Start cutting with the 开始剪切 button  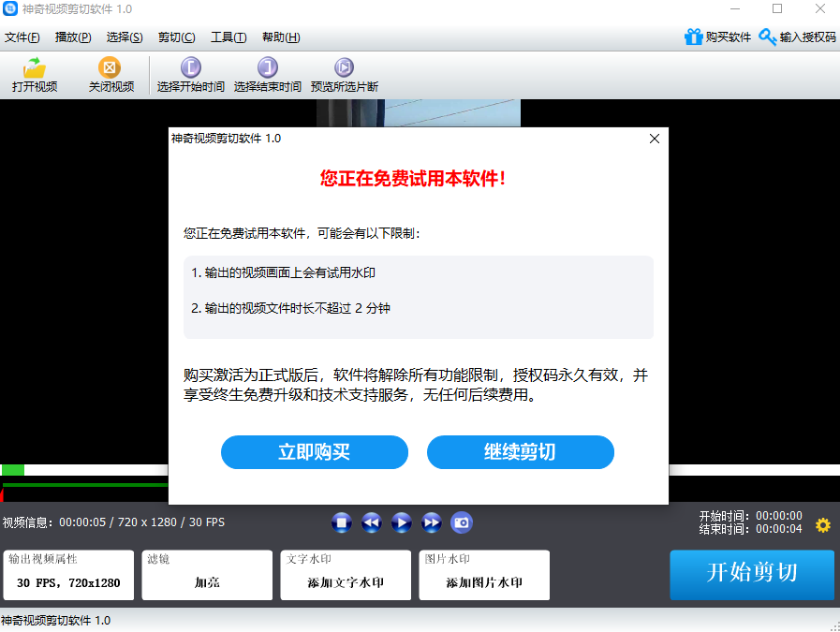point(751,575)
